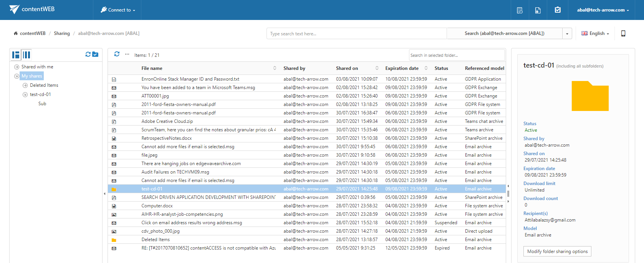
Task: Click image icon of AIHR-HR-analyst-job-competencies.png
Action: point(114,215)
